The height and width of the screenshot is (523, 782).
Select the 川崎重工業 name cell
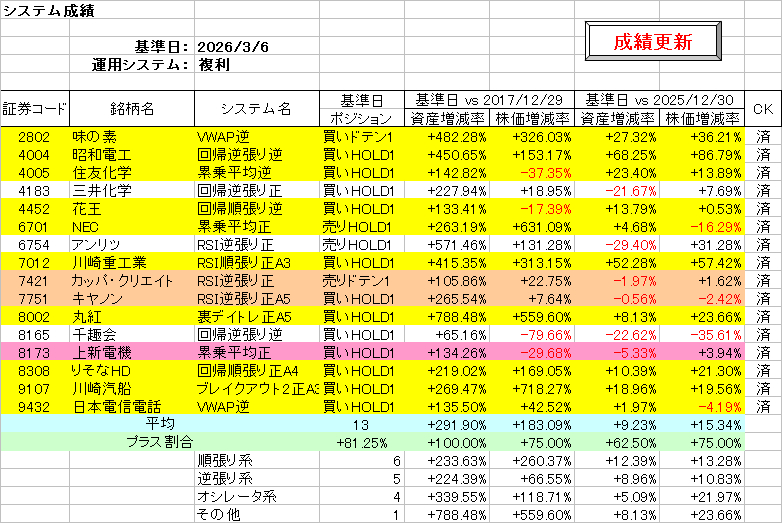132,262
